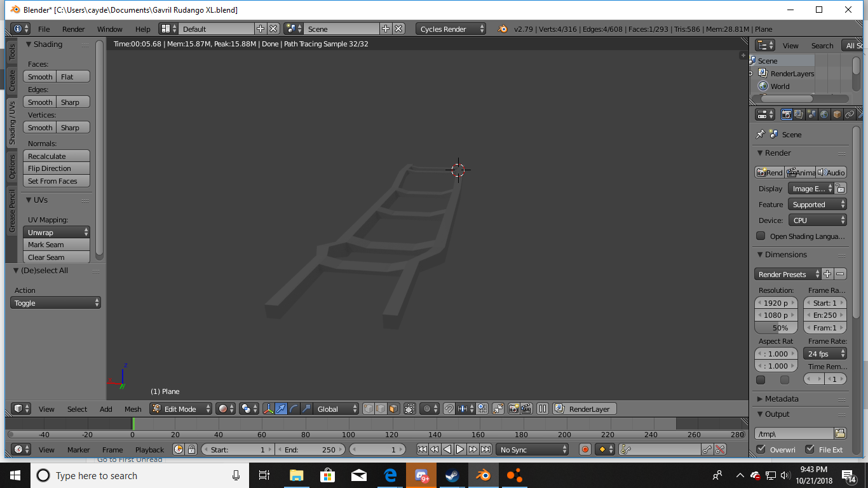Click the 50% resolution percentage slider
868x488 pixels.
[776, 328]
